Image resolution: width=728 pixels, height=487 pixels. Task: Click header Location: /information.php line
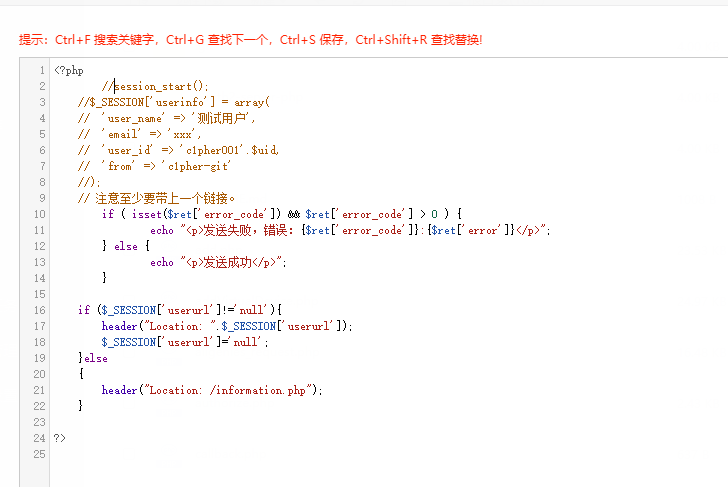[212, 390]
